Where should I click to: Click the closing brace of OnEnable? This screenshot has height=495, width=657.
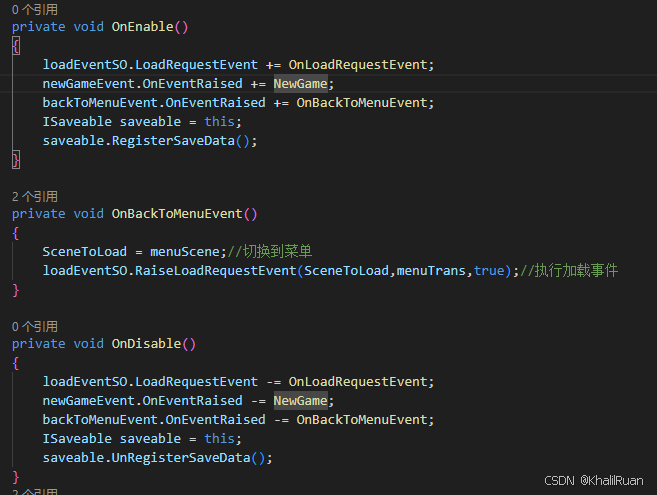click(x=16, y=160)
